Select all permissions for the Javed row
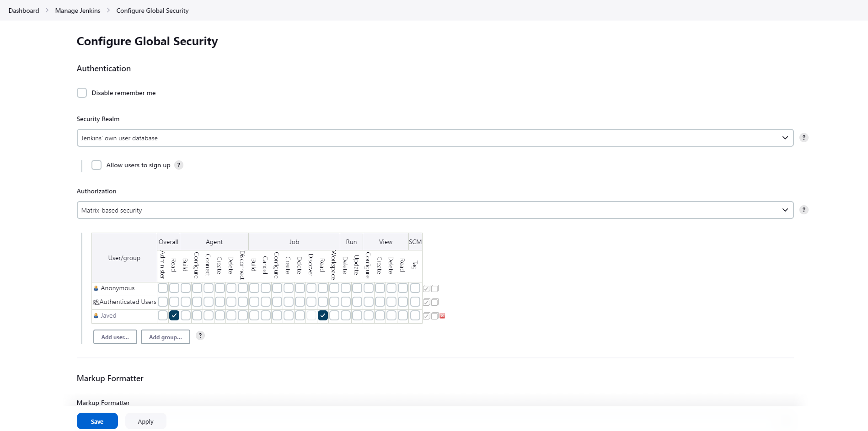The height and width of the screenshot is (431, 868). click(426, 316)
